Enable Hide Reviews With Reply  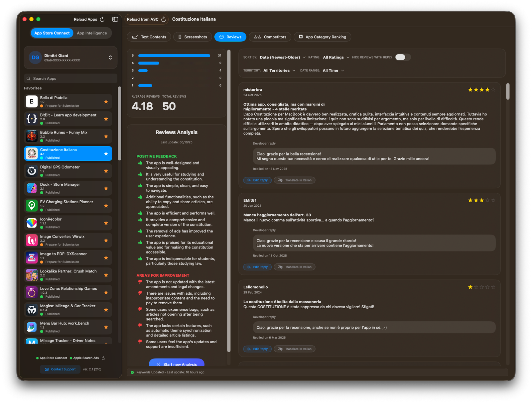point(402,57)
